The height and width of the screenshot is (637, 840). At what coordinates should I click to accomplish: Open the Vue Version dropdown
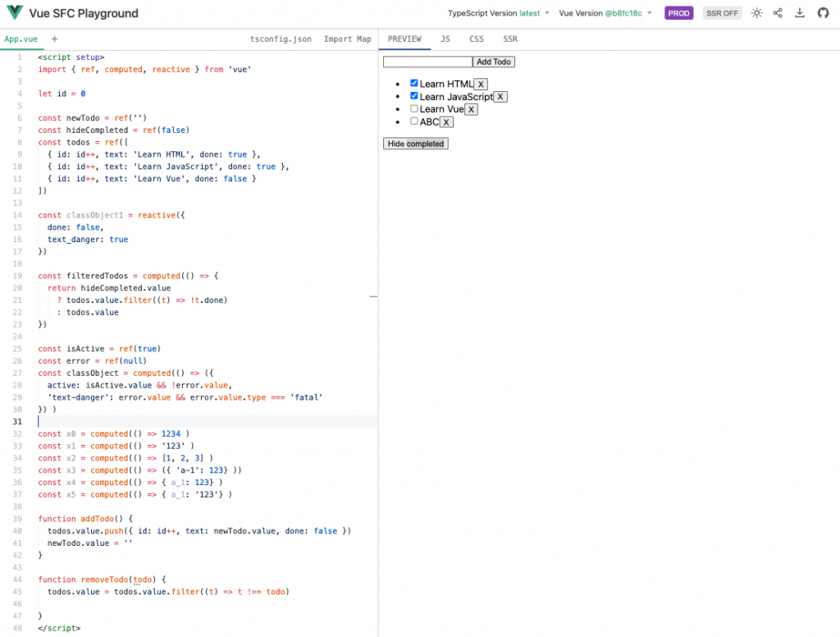point(605,13)
